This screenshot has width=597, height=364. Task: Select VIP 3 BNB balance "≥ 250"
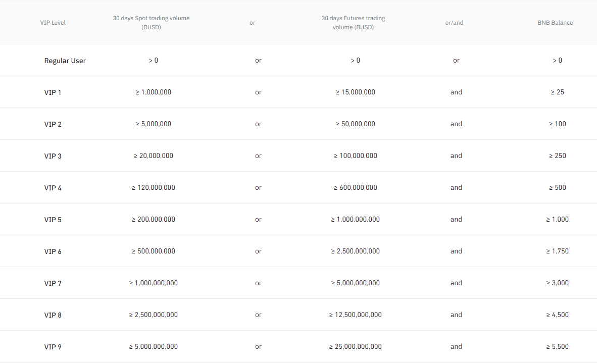click(558, 155)
